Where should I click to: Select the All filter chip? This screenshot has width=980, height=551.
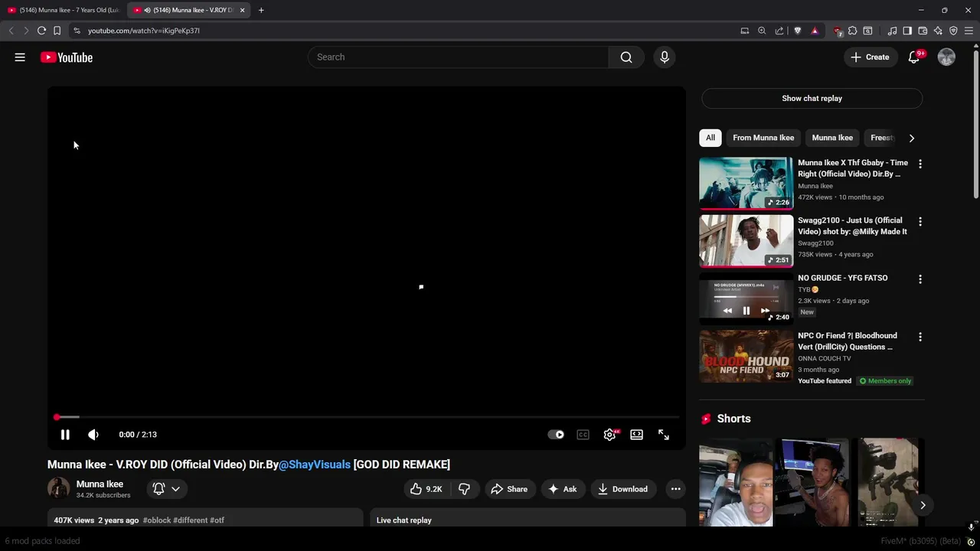tap(710, 138)
